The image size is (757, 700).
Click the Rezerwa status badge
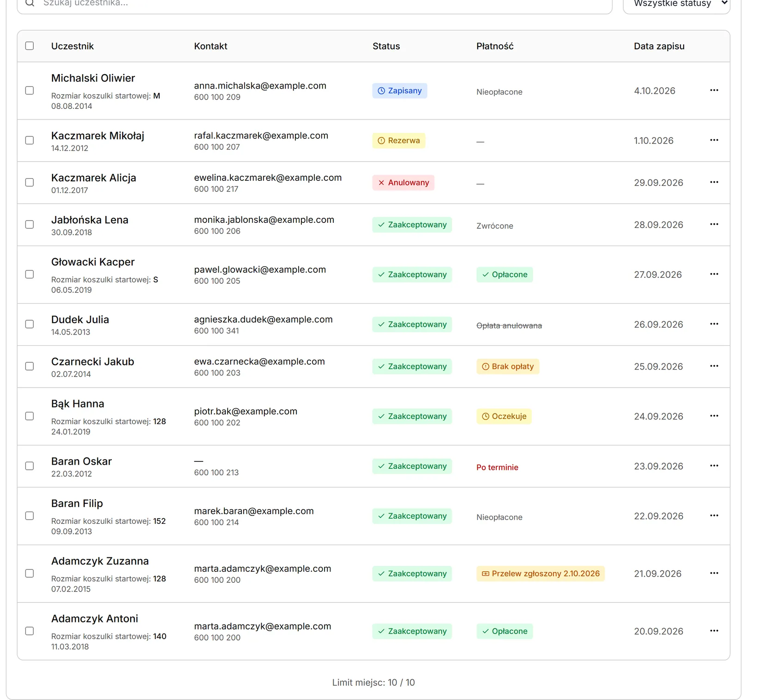coord(399,140)
